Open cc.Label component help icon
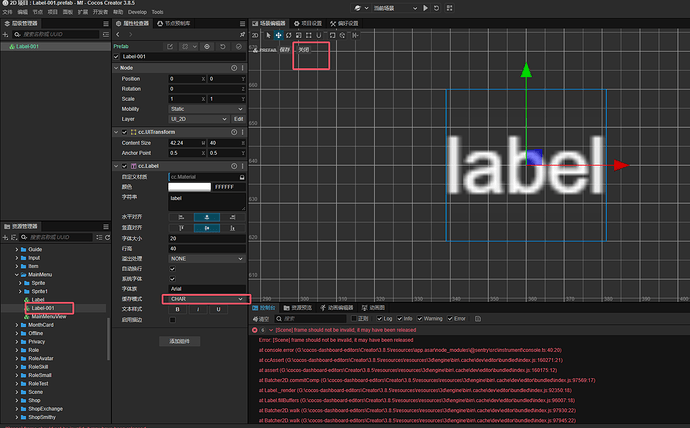Image resolution: width=690 pixels, height=428 pixels. (234, 166)
